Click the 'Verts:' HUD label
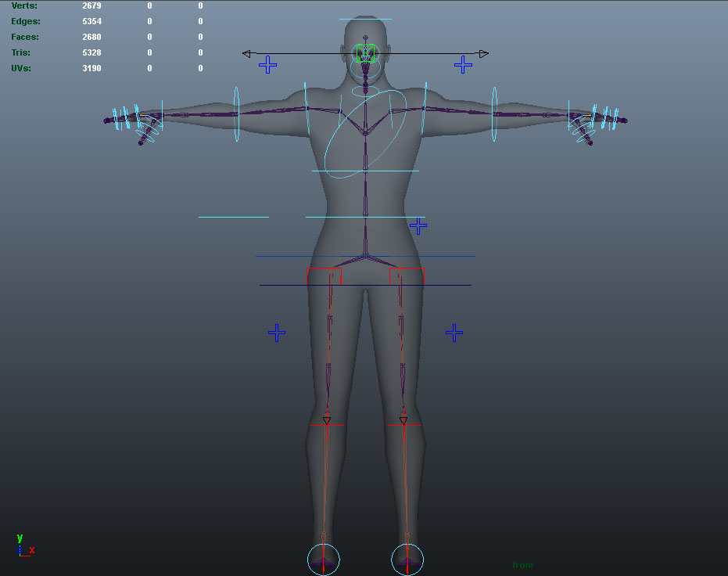The image size is (728, 576). [24, 5]
